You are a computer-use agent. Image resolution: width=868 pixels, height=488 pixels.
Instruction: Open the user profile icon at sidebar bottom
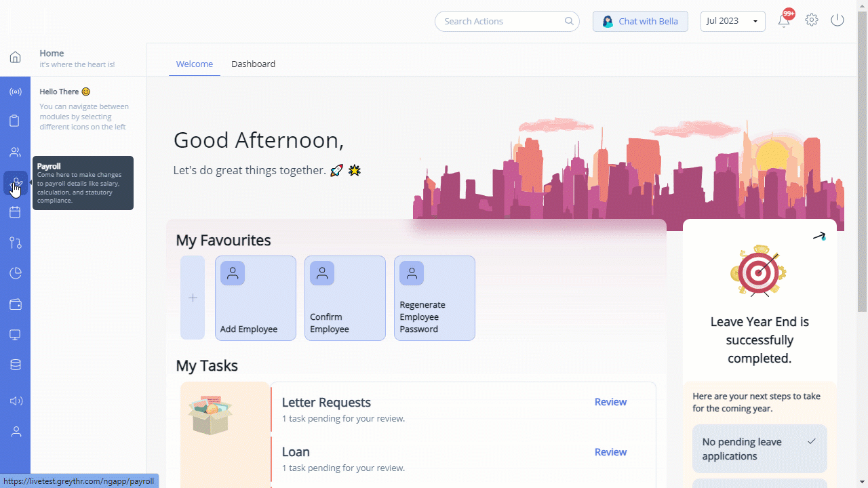(15, 432)
